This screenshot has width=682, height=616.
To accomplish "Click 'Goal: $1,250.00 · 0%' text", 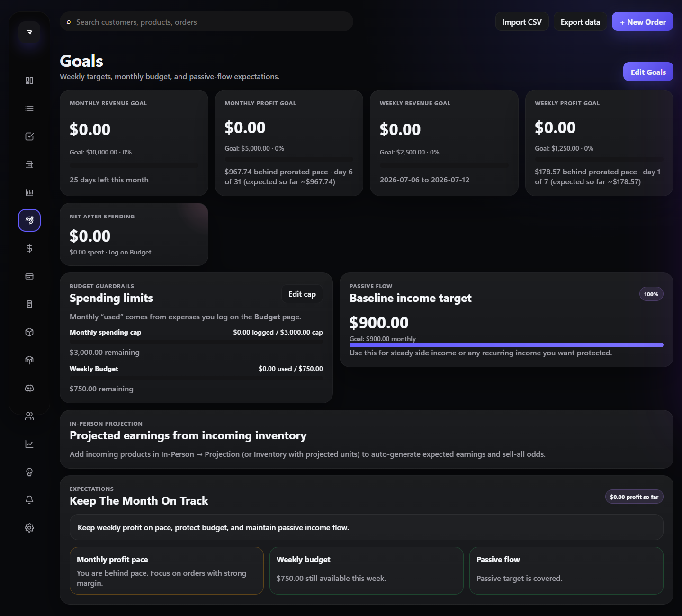I will [564, 148].
